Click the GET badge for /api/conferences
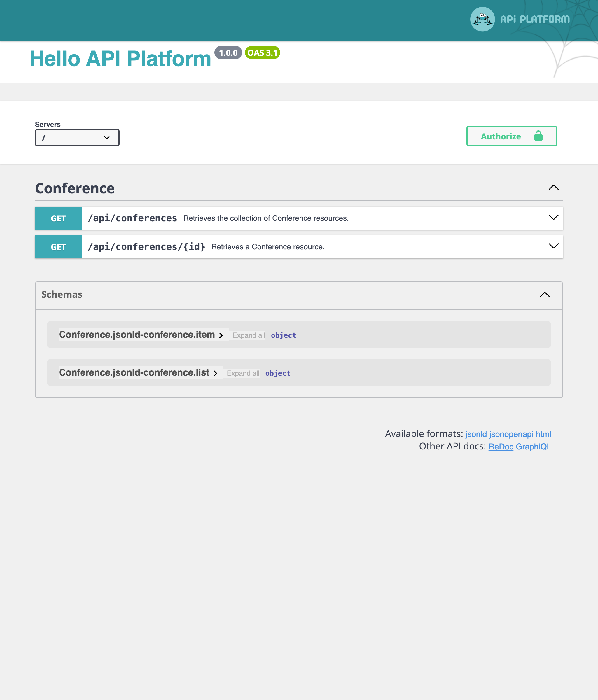The height and width of the screenshot is (700, 598). (x=58, y=218)
